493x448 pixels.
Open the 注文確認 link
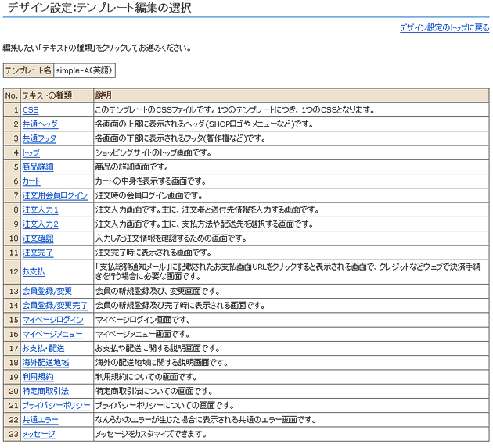(38, 238)
